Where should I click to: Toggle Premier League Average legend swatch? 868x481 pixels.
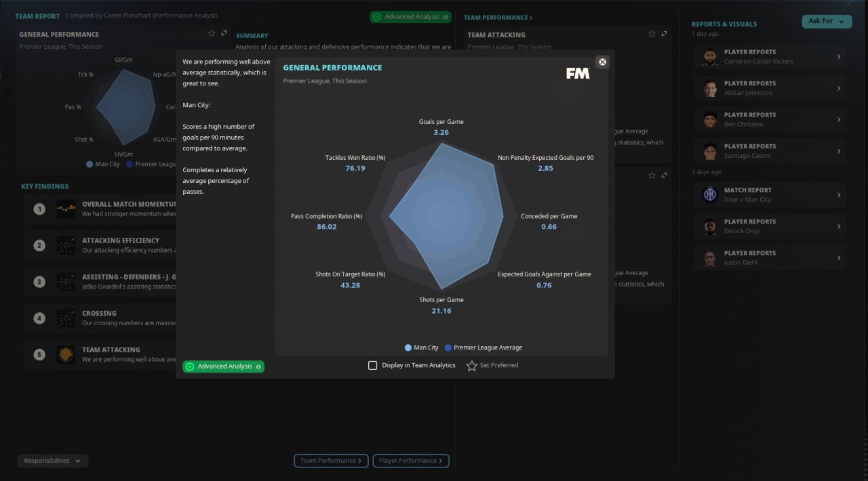tap(448, 348)
